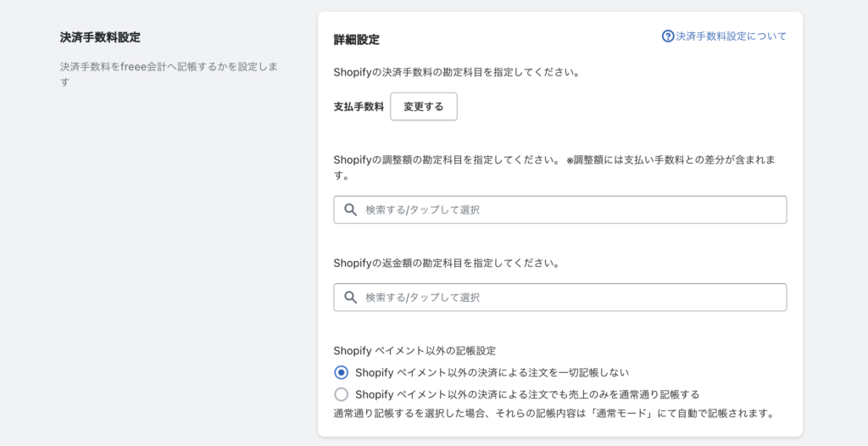The width and height of the screenshot is (868, 446).
Task: Click the instruction text about Shopifyの返金額の勘定科目
Action: (446, 263)
